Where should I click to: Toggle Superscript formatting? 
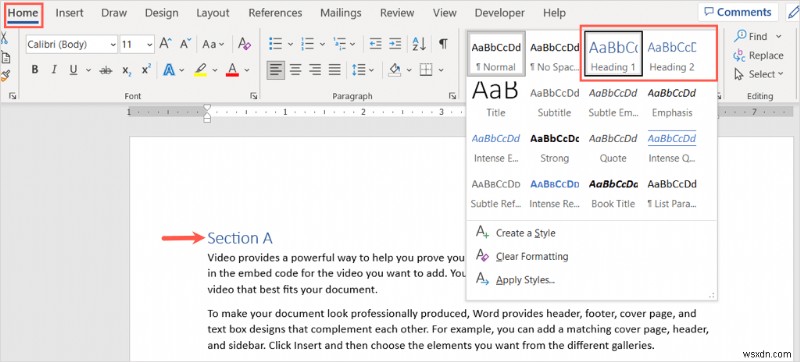pos(146,70)
